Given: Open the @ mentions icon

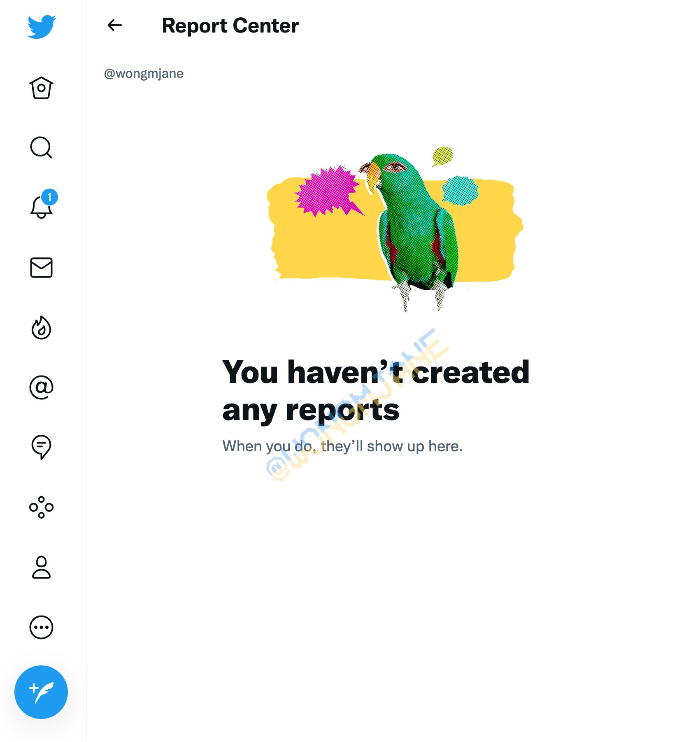Looking at the screenshot, I should pos(41,387).
